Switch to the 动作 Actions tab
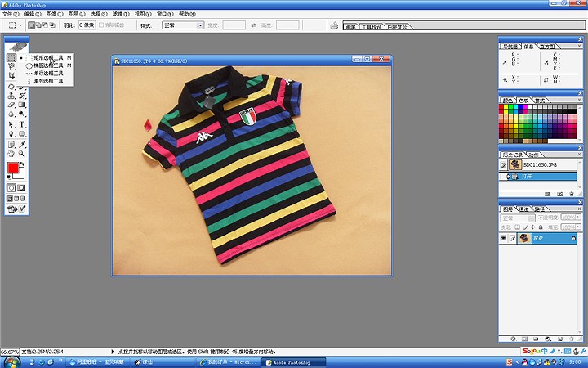 (532, 155)
